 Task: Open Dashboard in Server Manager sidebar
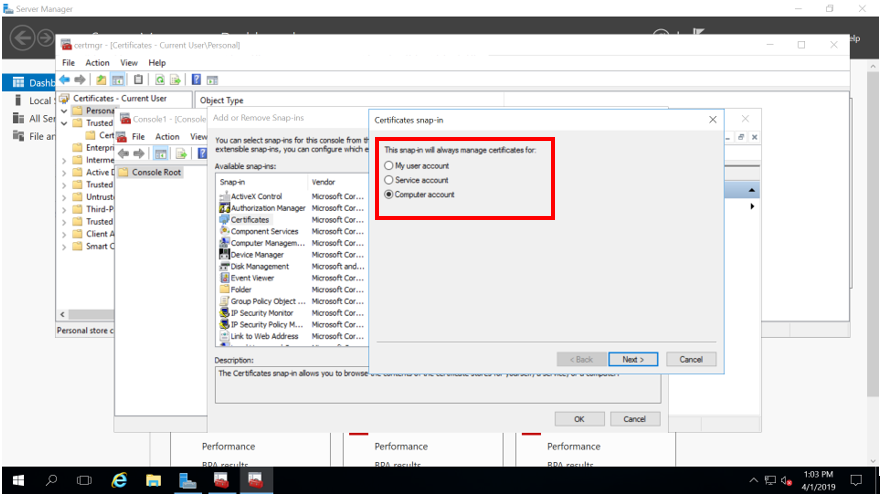[x=29, y=83]
